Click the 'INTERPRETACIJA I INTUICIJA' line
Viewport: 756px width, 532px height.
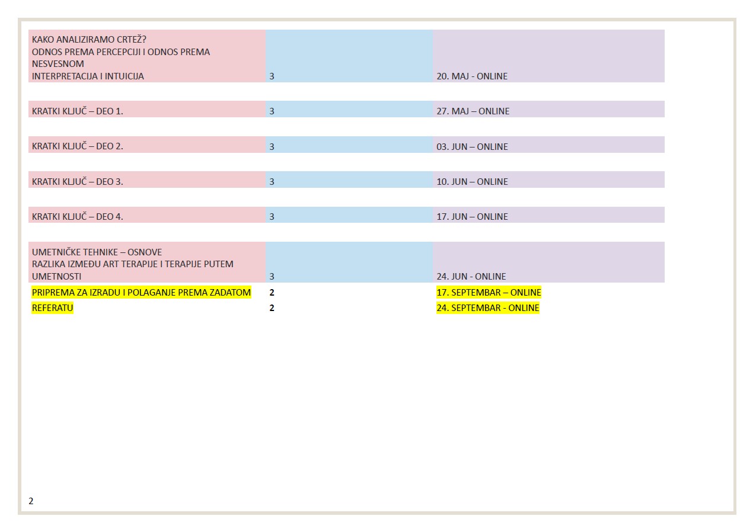tap(88, 76)
